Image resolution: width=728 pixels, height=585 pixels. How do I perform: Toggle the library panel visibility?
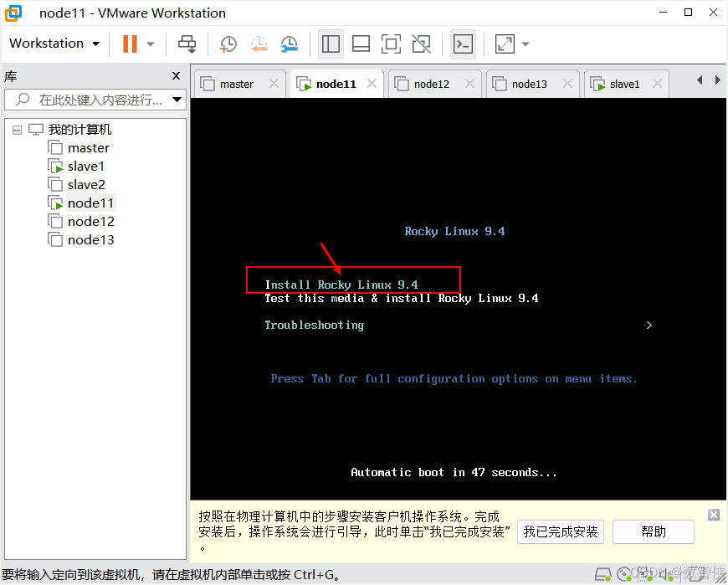(x=331, y=44)
